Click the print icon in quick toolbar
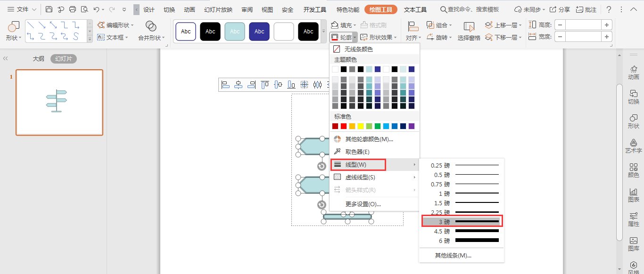Screen dimensions: 644x274 tap(72, 9)
